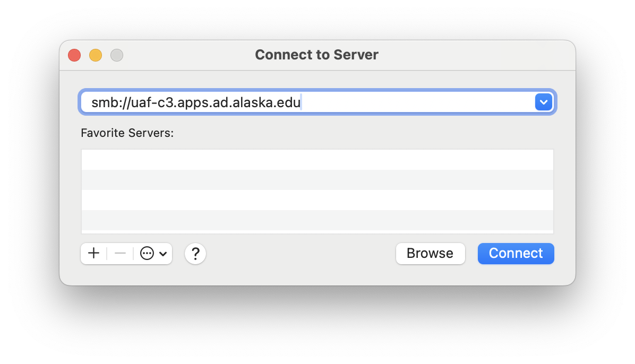Click the Connect to Server title text
Image resolution: width=635 pixels, height=364 pixels.
point(316,55)
